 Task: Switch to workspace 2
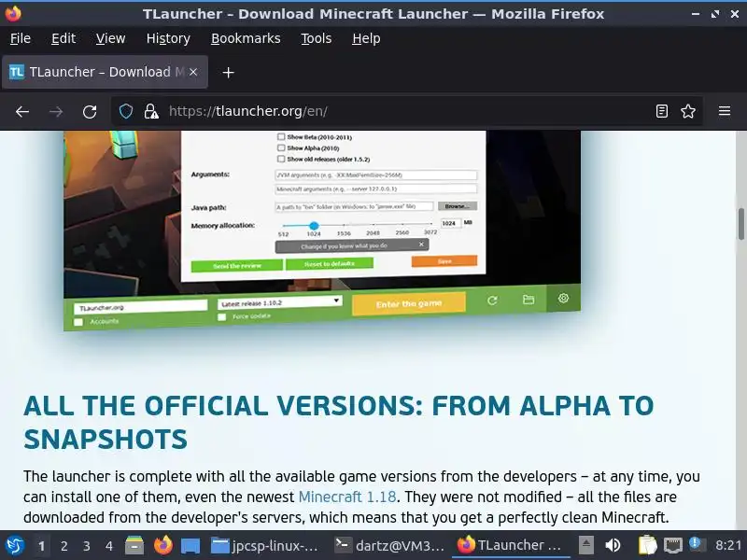[63, 546]
